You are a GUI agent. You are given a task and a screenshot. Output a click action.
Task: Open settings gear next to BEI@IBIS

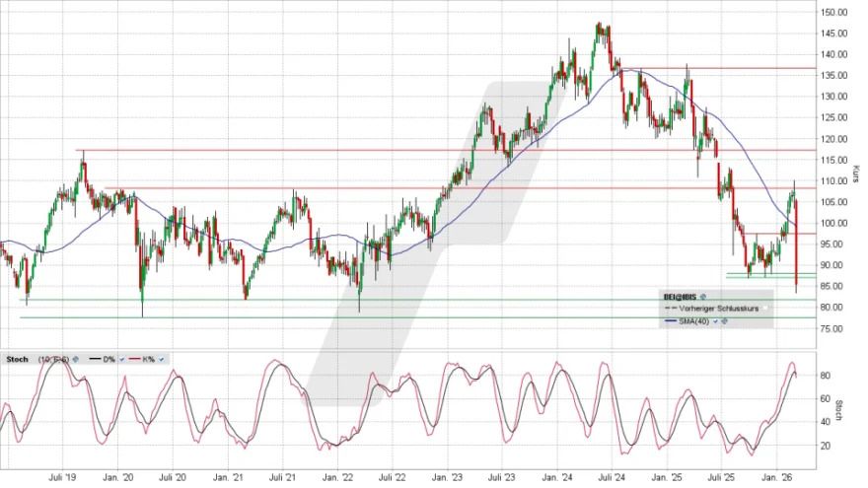[703, 297]
